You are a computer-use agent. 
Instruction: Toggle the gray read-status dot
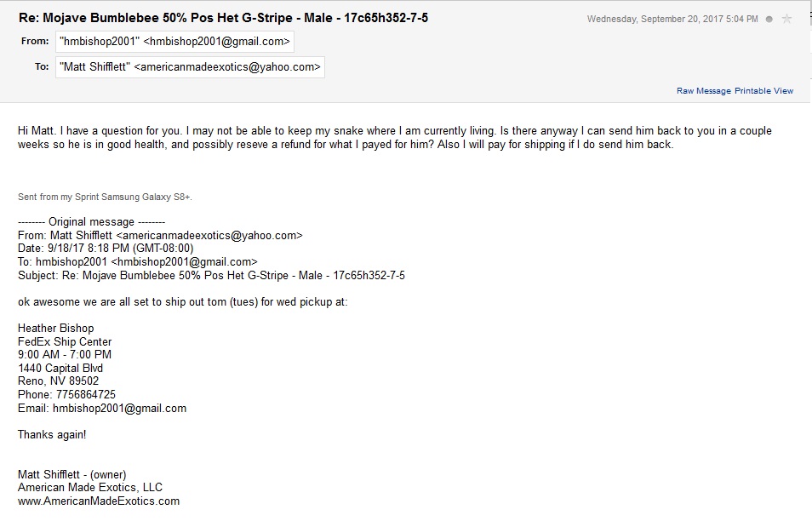(769, 20)
